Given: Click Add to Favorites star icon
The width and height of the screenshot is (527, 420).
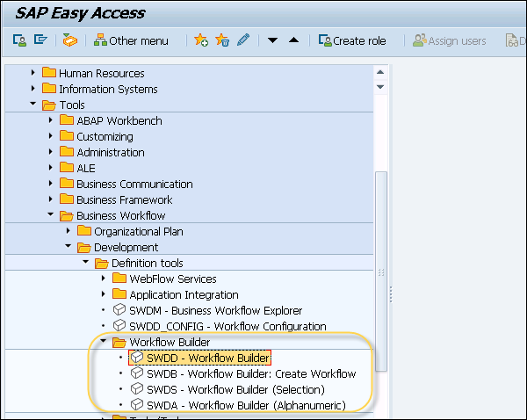Looking at the screenshot, I should (201, 40).
